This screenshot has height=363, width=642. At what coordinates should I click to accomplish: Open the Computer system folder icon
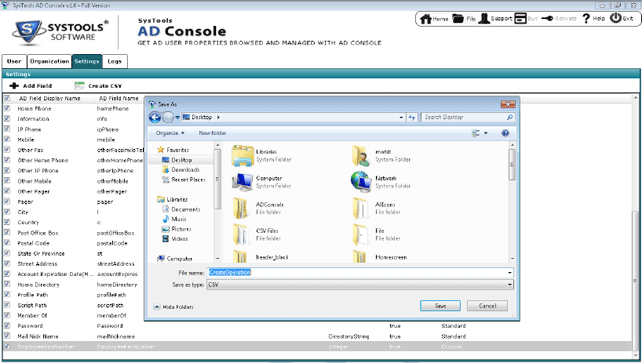tap(243, 182)
